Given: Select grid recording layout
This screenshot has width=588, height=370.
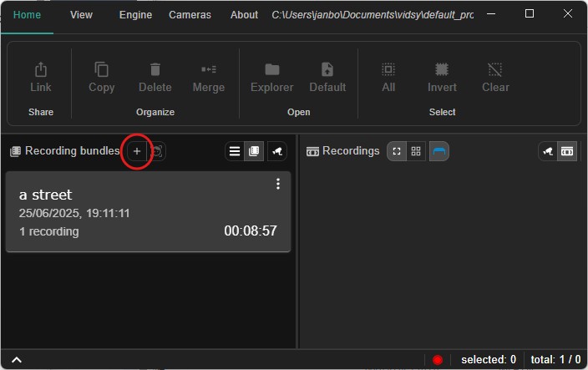Looking at the screenshot, I should click(416, 151).
